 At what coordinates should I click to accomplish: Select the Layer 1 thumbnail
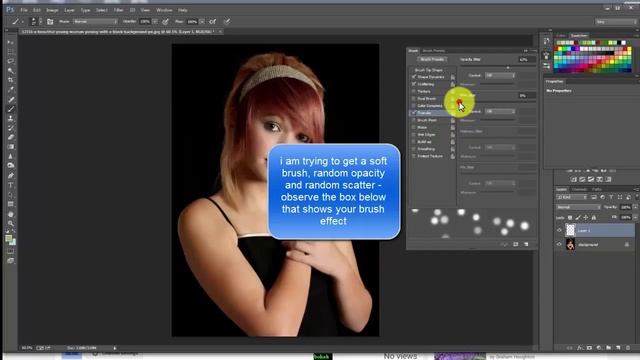tap(570, 230)
